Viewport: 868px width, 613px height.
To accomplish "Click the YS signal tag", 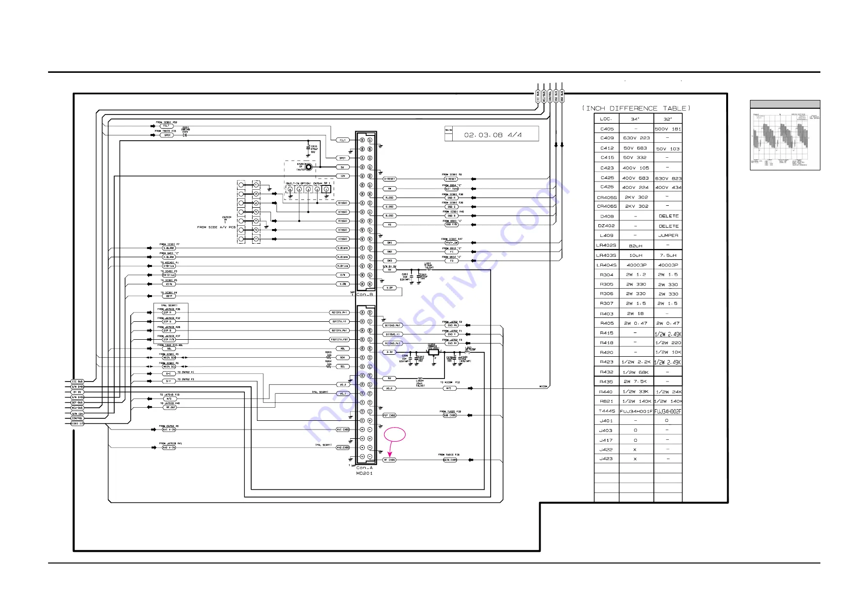I will coord(390,225).
